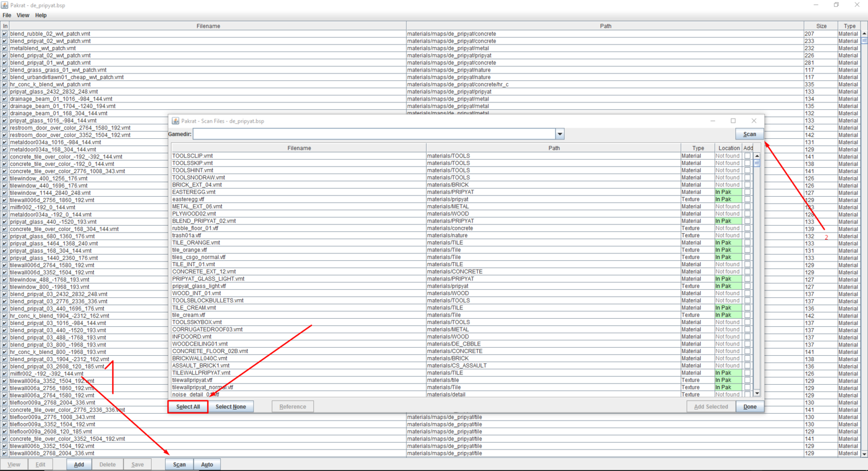The height and width of the screenshot is (471, 868).
Task: Click the Pakrat app icon in main title bar
Action: pyautogui.click(x=5, y=5)
